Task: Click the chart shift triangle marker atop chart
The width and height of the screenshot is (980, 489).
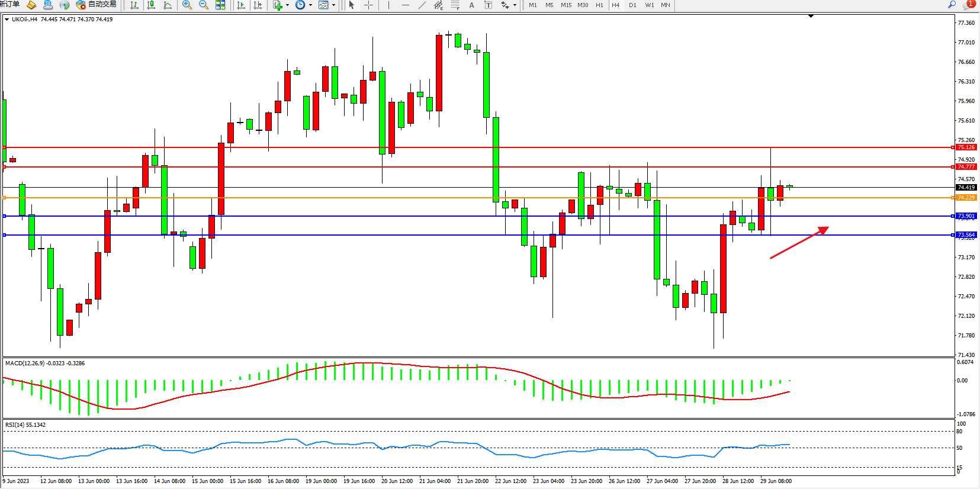Action: (811, 16)
